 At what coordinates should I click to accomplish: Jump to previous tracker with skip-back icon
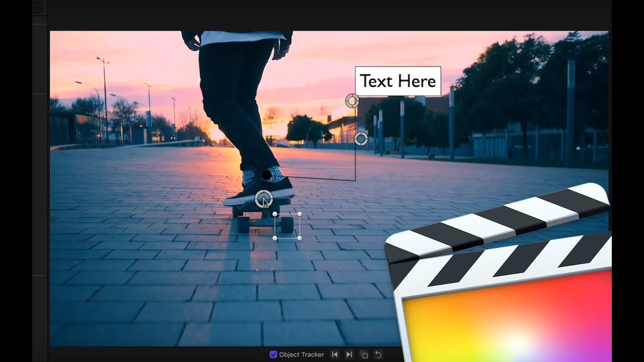pos(335,354)
